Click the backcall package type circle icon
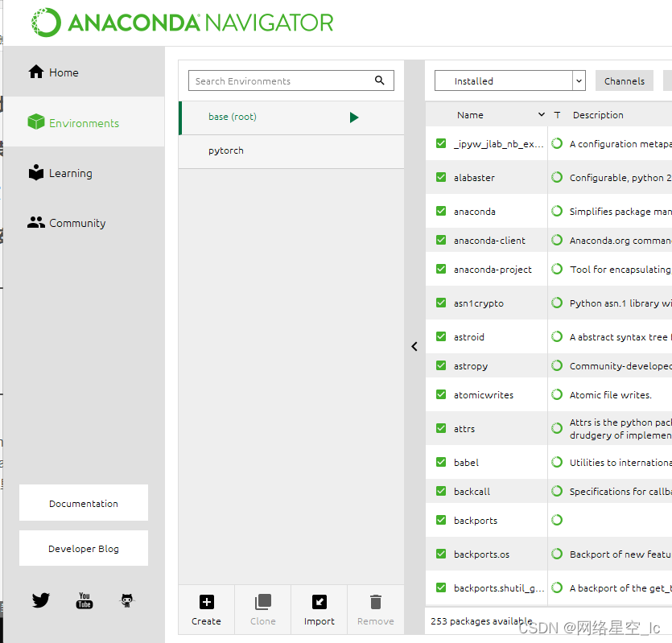Viewport: 672px width, 643px height. coord(557,491)
